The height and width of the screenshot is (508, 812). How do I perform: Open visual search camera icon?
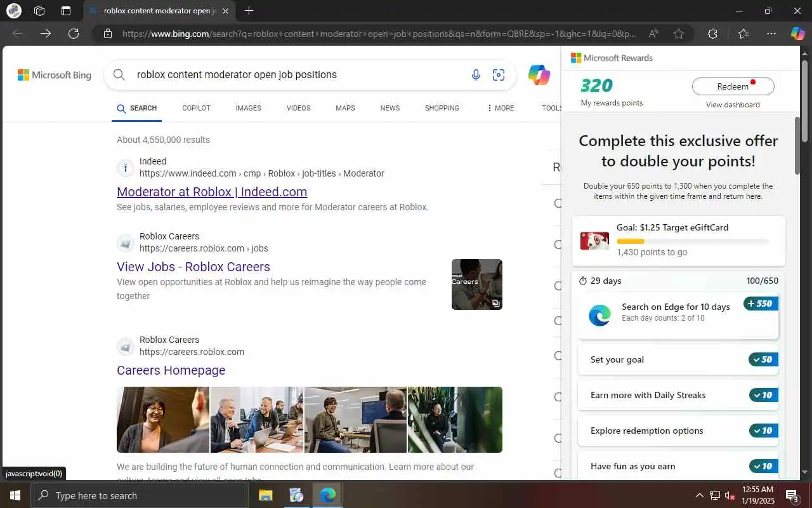pos(499,75)
